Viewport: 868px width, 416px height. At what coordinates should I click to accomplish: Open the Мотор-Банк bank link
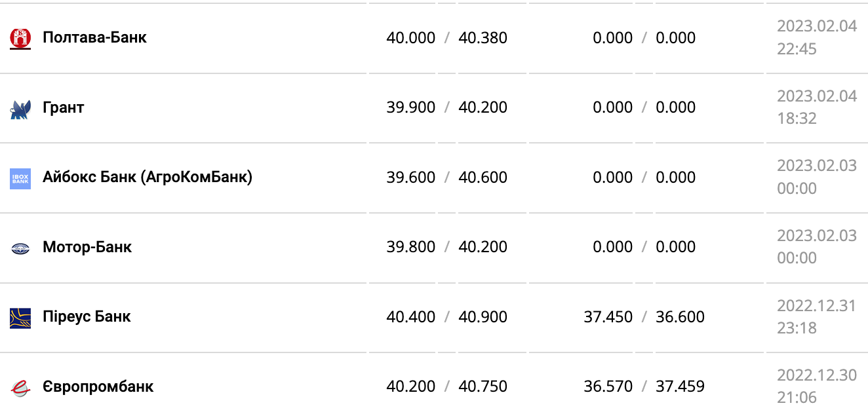click(87, 247)
